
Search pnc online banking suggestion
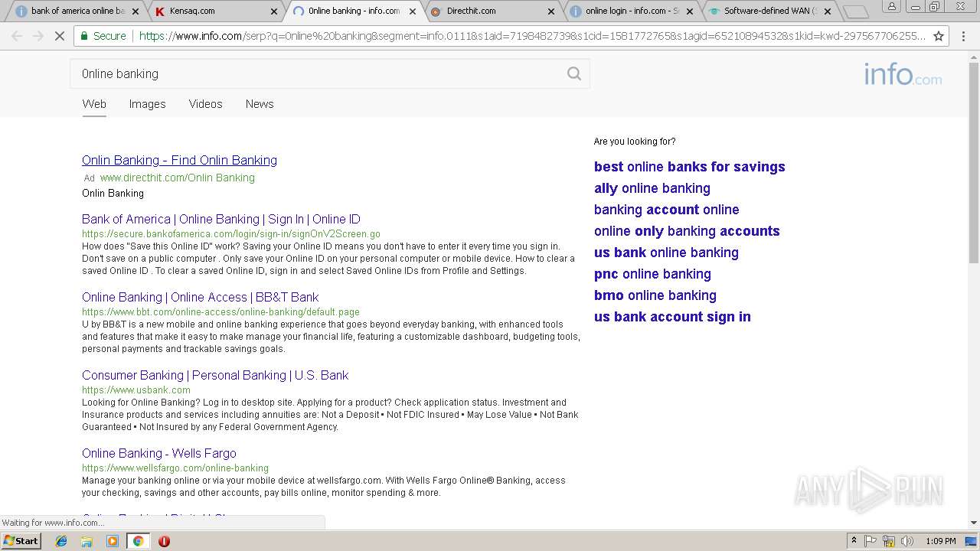(x=652, y=274)
